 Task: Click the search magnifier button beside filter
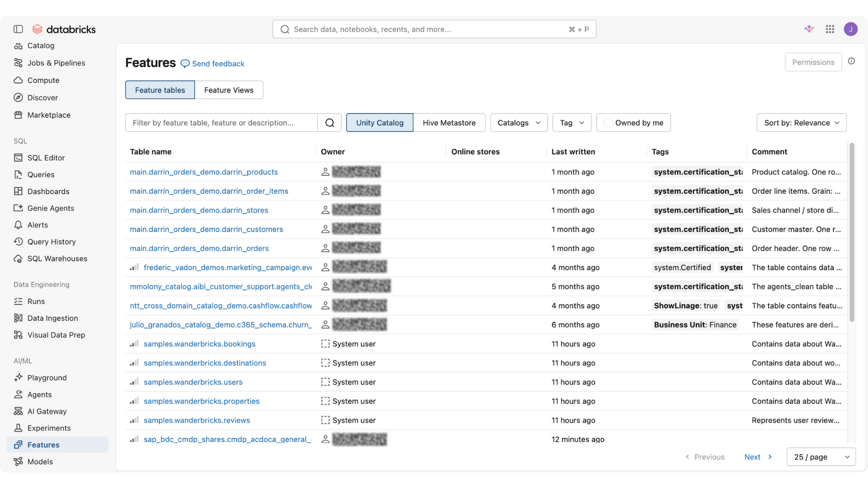330,123
